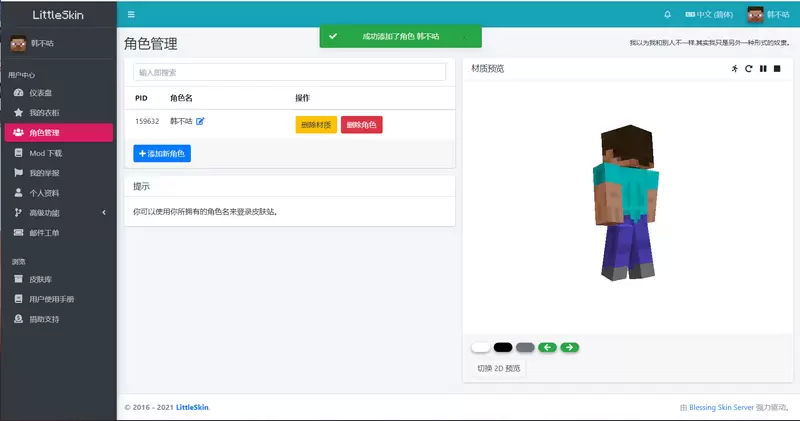The width and height of the screenshot is (800, 421).
Task: Select 角色管理 in sidebar
Action: click(x=59, y=133)
